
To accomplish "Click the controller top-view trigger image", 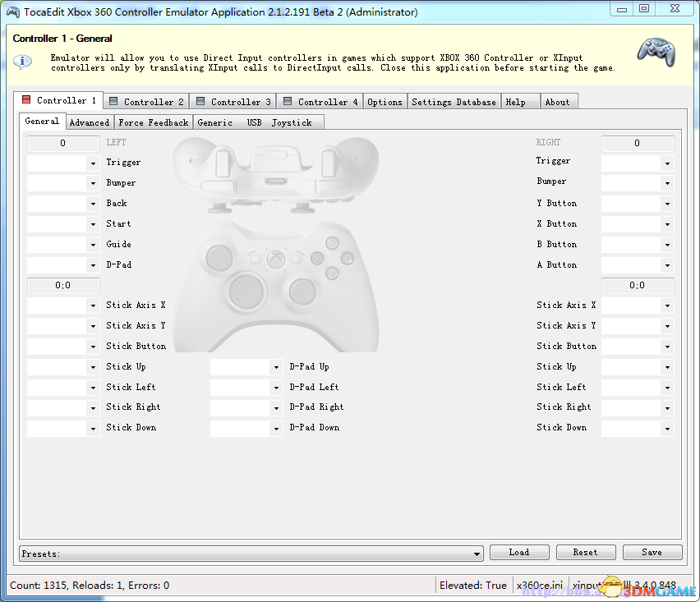I will pos(276,174).
